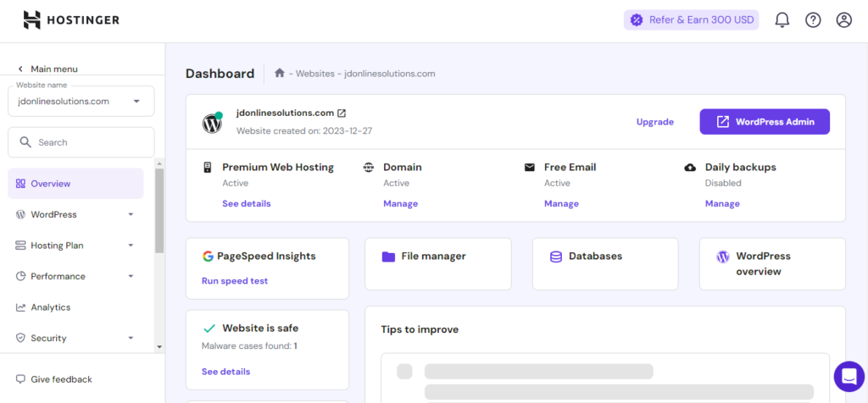Click the Premium Web Hosting server icon
The image size is (868, 403).
(208, 168)
